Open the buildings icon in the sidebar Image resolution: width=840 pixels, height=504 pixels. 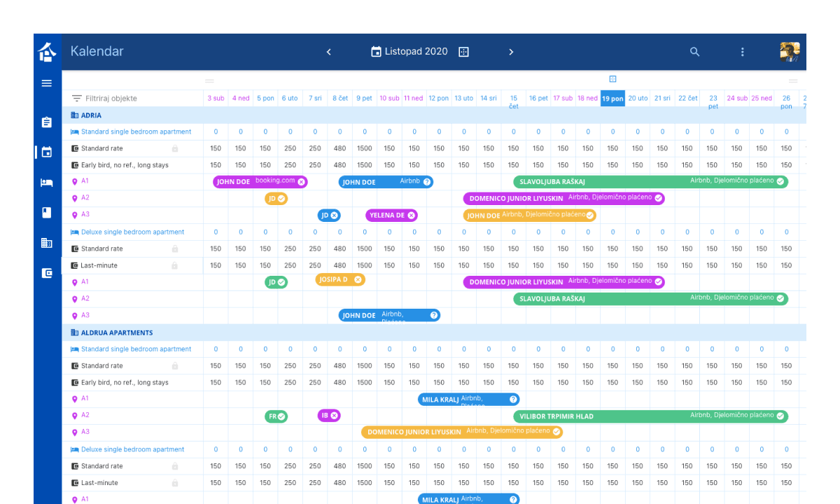tap(47, 243)
